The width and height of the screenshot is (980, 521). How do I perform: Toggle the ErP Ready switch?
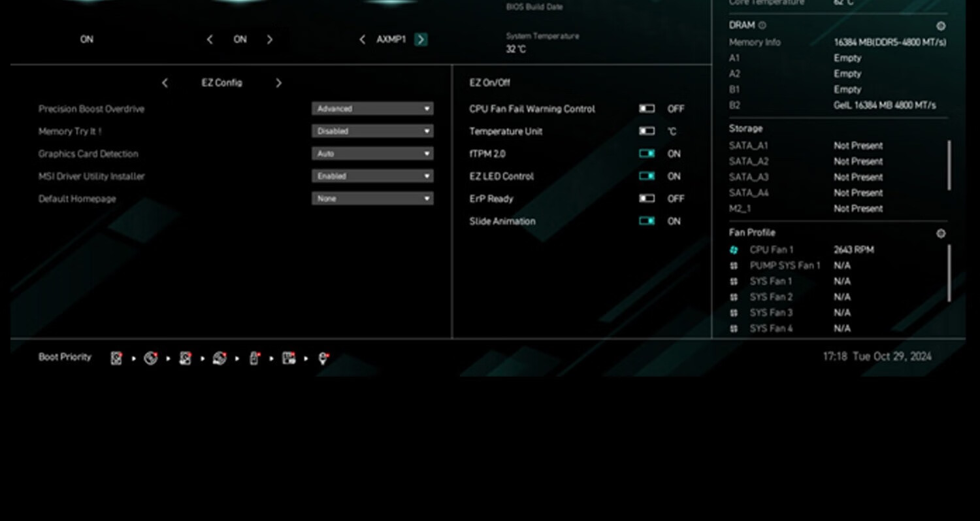pos(647,198)
